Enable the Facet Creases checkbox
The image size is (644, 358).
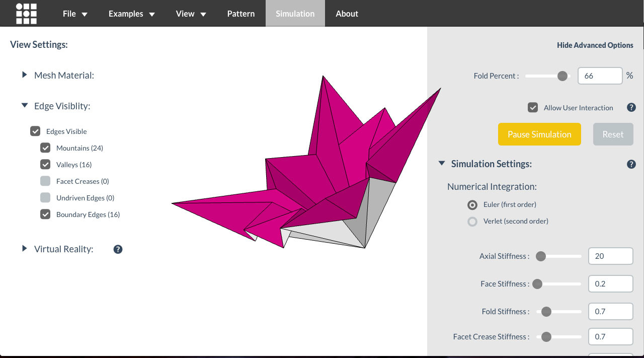click(x=45, y=181)
